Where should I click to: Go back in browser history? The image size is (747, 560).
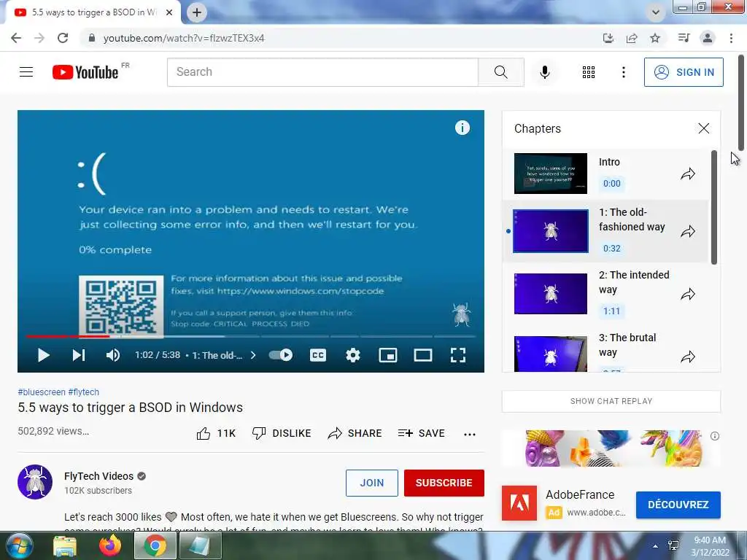[16, 38]
